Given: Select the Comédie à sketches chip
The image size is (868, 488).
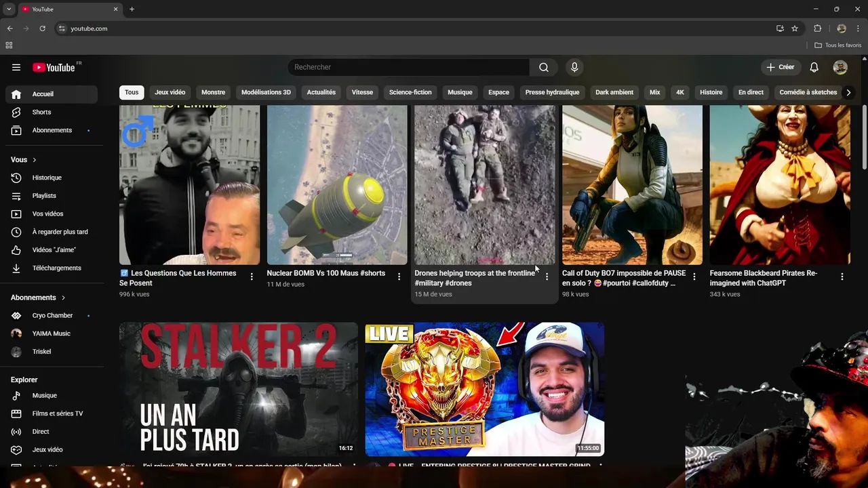Looking at the screenshot, I should pos(808,92).
